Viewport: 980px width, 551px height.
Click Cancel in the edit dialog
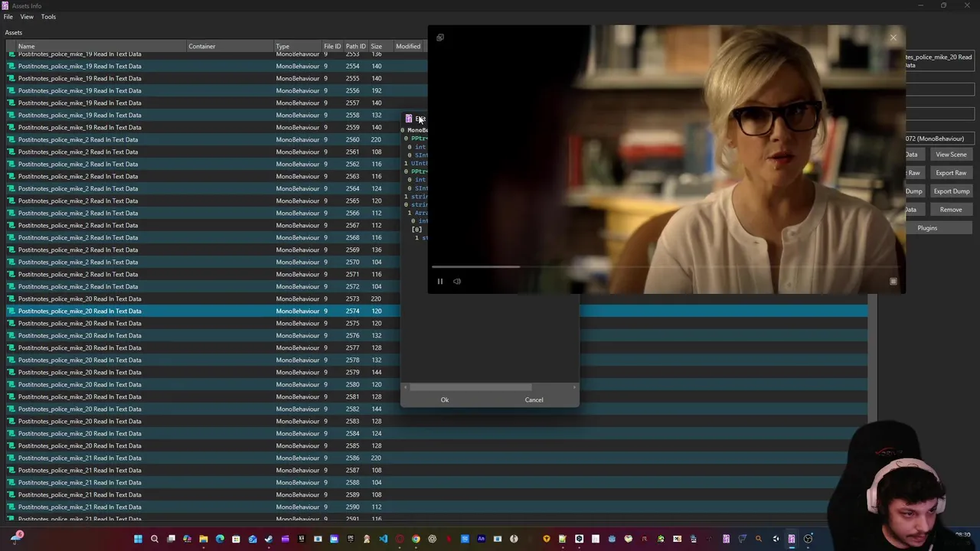(534, 399)
